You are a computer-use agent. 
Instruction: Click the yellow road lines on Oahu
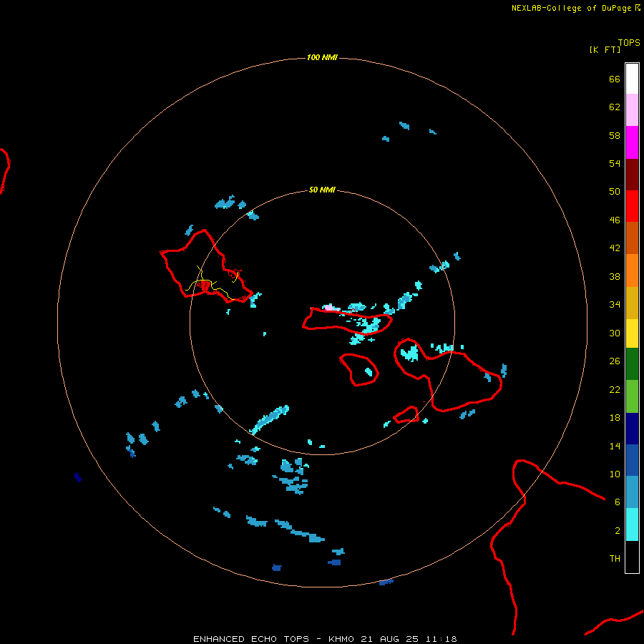(x=212, y=283)
